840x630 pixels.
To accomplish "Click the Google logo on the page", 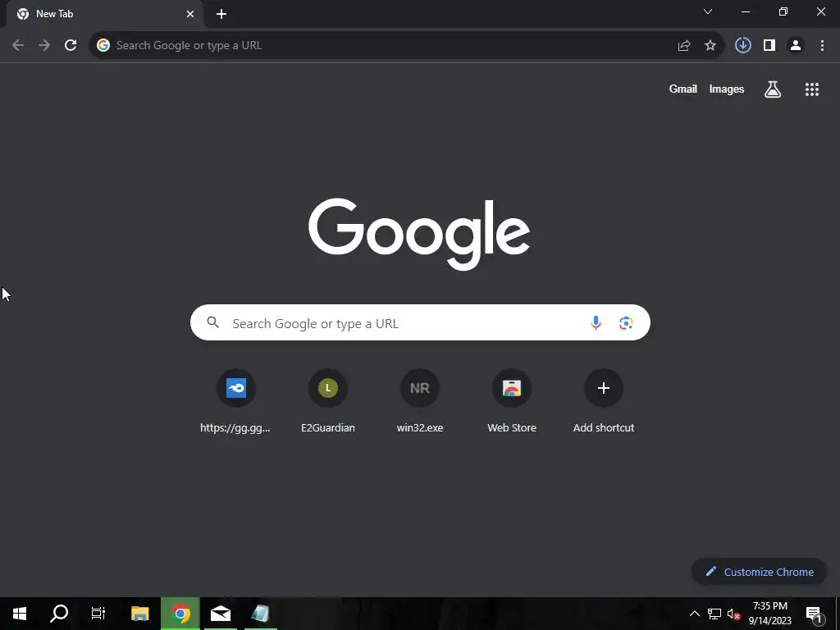I will (419, 234).
